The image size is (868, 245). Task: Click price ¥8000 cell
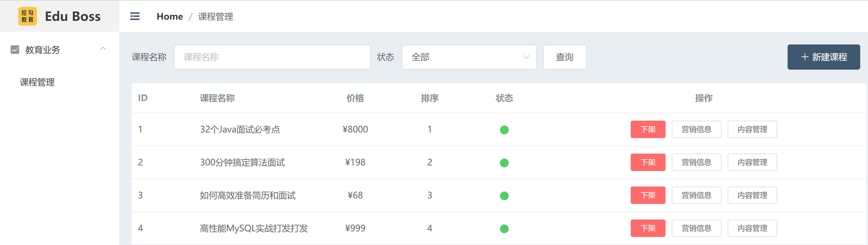coord(355,129)
